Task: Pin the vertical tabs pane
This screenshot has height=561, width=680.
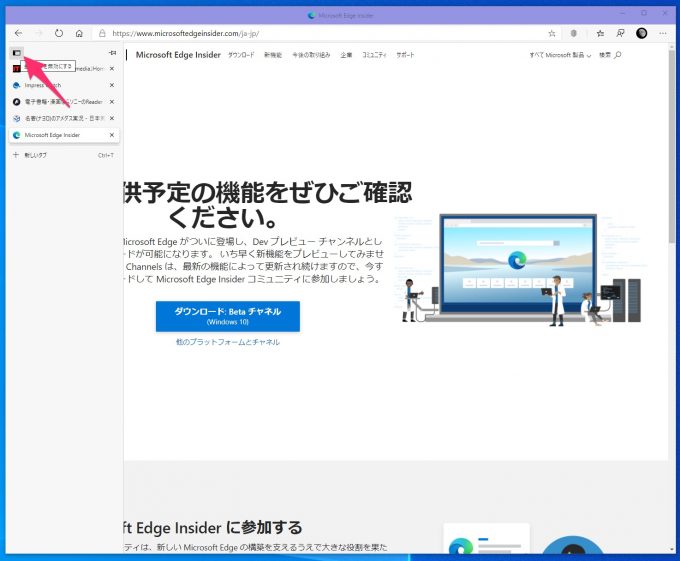Action: point(112,53)
